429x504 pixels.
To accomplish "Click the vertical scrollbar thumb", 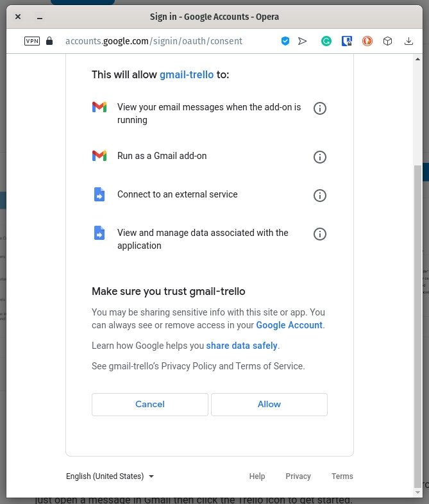I will tap(417, 326).
